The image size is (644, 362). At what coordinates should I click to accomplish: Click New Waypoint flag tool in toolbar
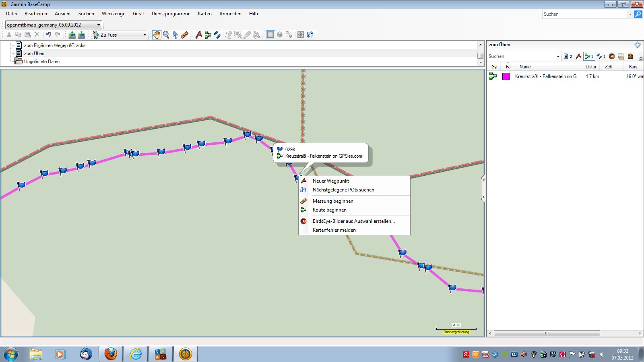(198, 35)
